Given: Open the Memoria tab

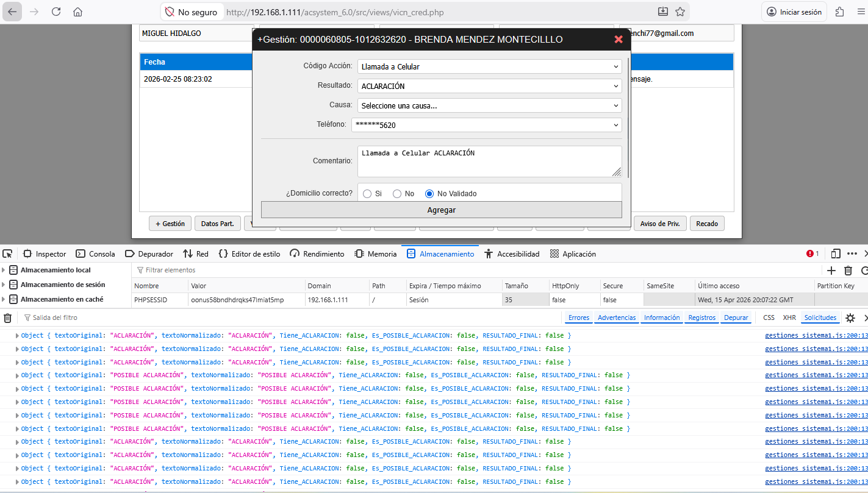Looking at the screenshot, I should [375, 254].
